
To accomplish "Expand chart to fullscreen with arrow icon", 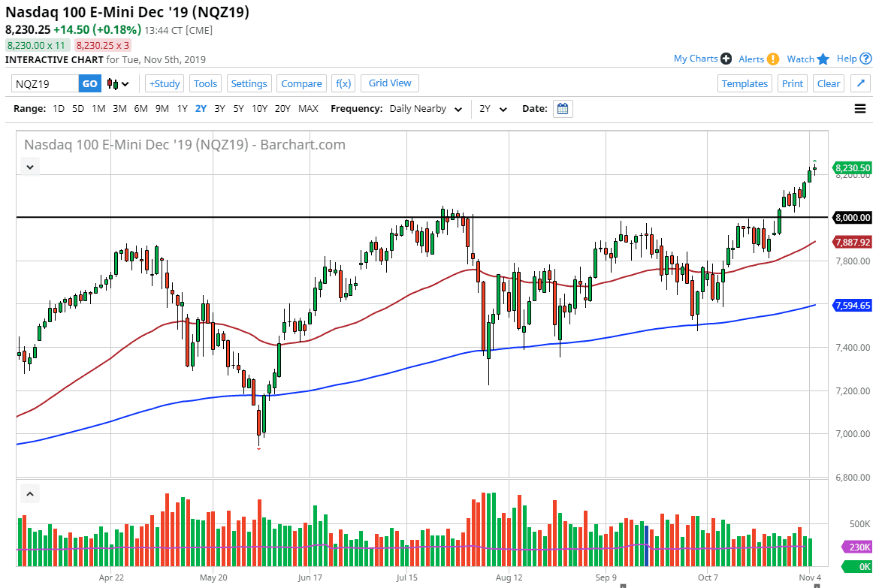I will (x=860, y=83).
